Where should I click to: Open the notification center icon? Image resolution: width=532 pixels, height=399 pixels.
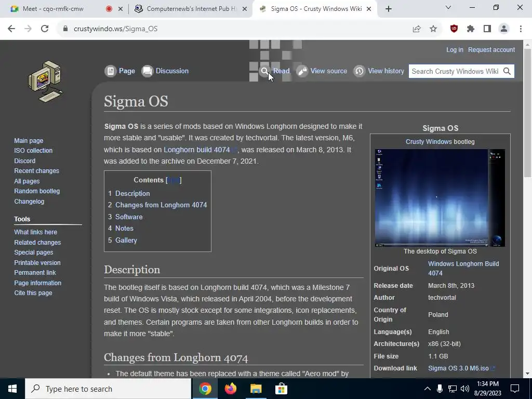point(515,389)
